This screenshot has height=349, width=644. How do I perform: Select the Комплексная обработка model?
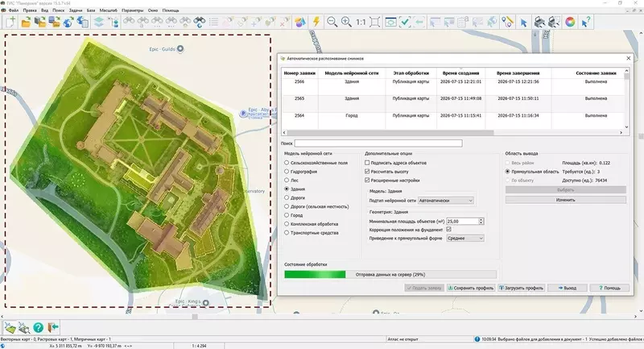click(x=287, y=224)
